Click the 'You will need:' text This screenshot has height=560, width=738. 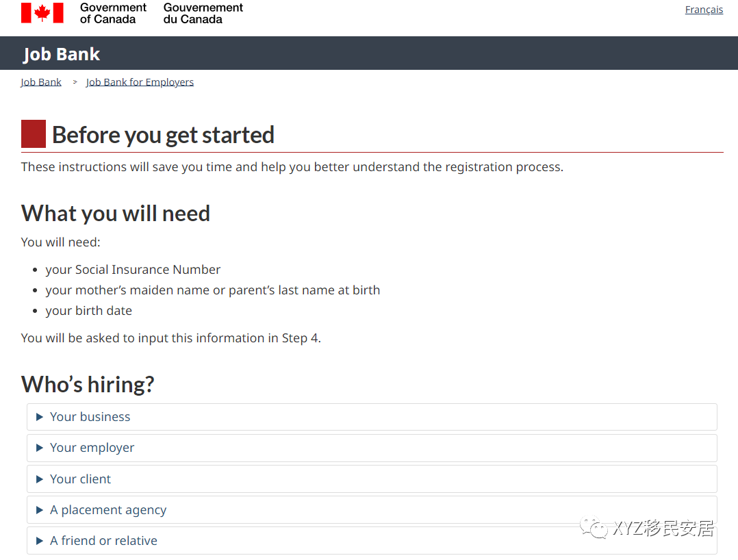point(61,242)
